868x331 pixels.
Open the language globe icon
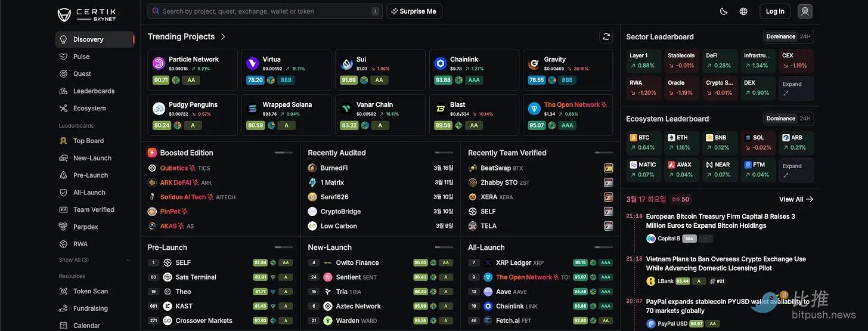click(743, 11)
